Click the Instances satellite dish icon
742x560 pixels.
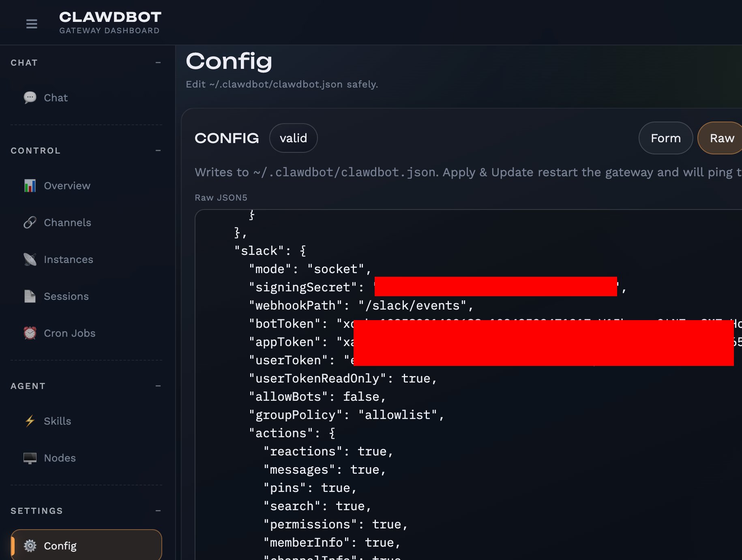30,259
